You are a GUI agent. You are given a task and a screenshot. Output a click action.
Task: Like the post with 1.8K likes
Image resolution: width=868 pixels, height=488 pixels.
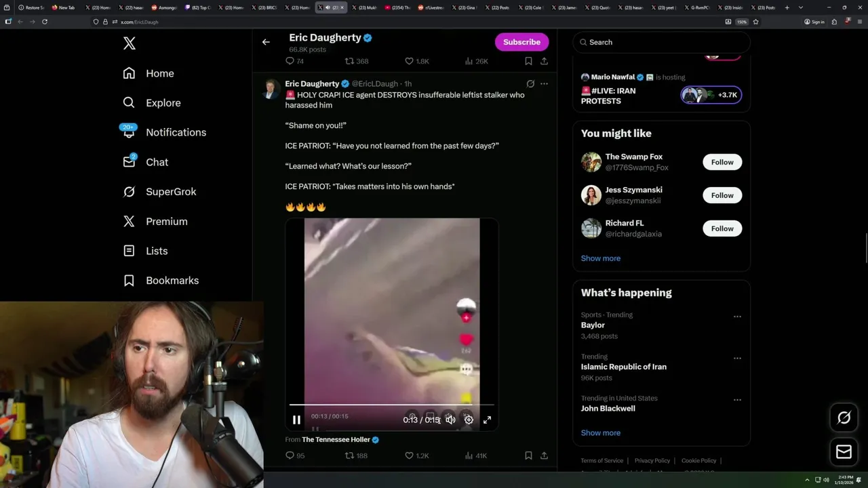416,61
